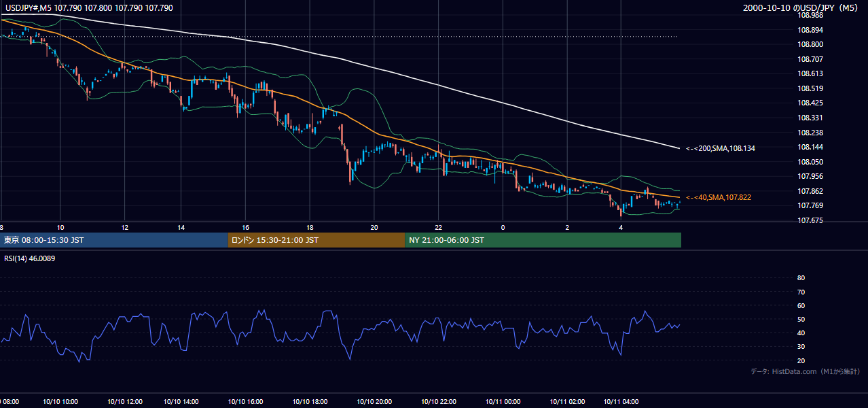Select the 東京 08:00-15:30 JST session bar

point(114,240)
